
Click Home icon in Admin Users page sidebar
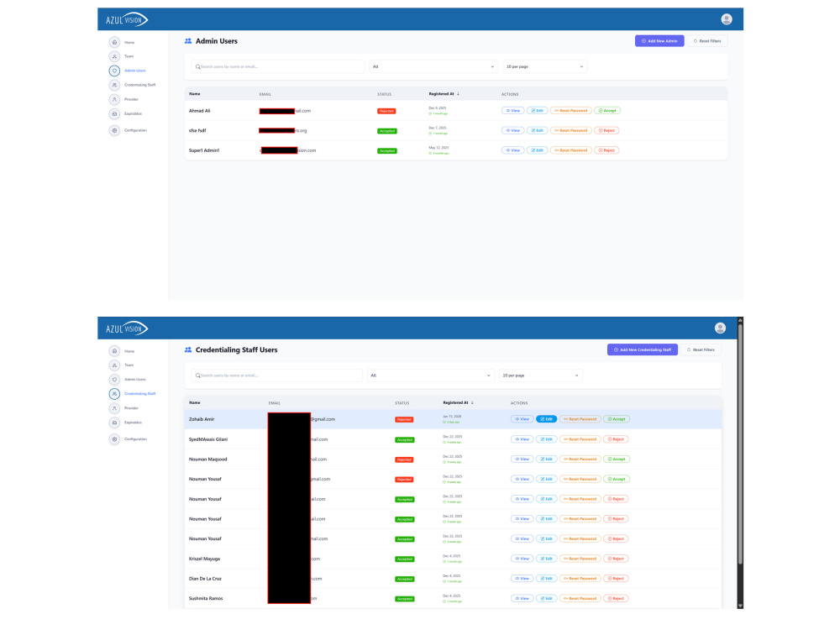coord(114,42)
